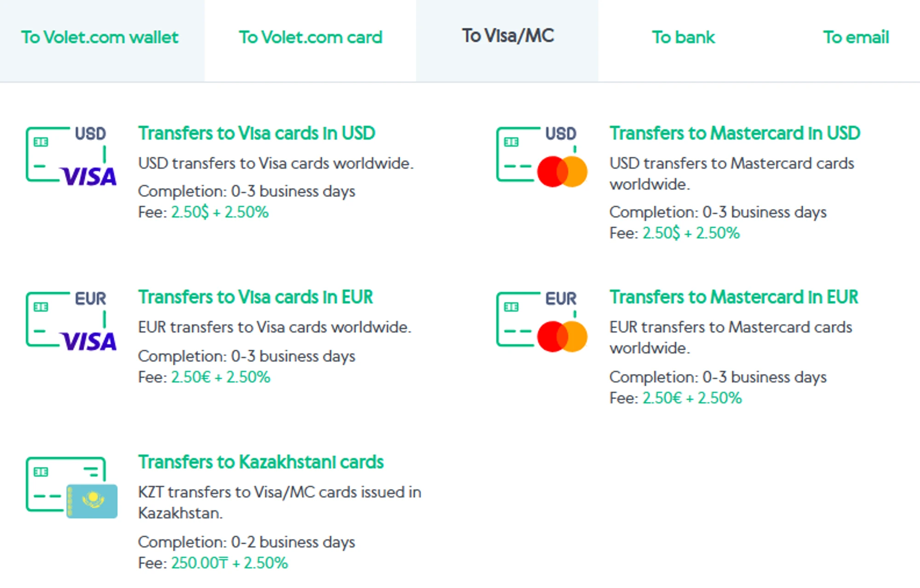Open the To Volet.com card tab
The width and height of the screenshot is (920, 588).
pos(310,37)
